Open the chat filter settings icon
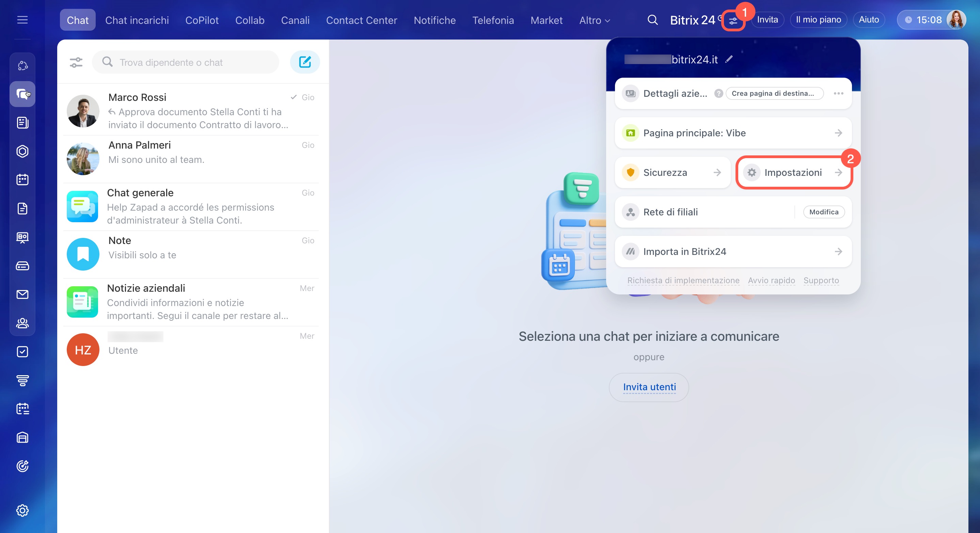 coord(76,62)
